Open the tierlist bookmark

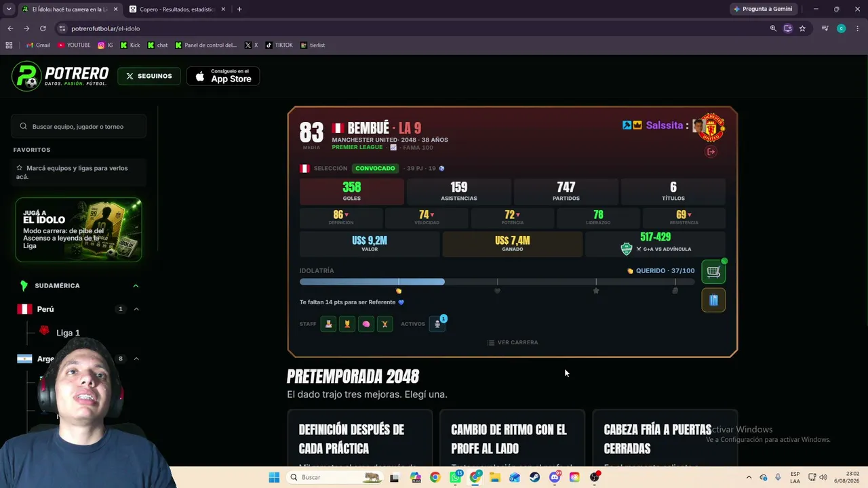pyautogui.click(x=313, y=45)
